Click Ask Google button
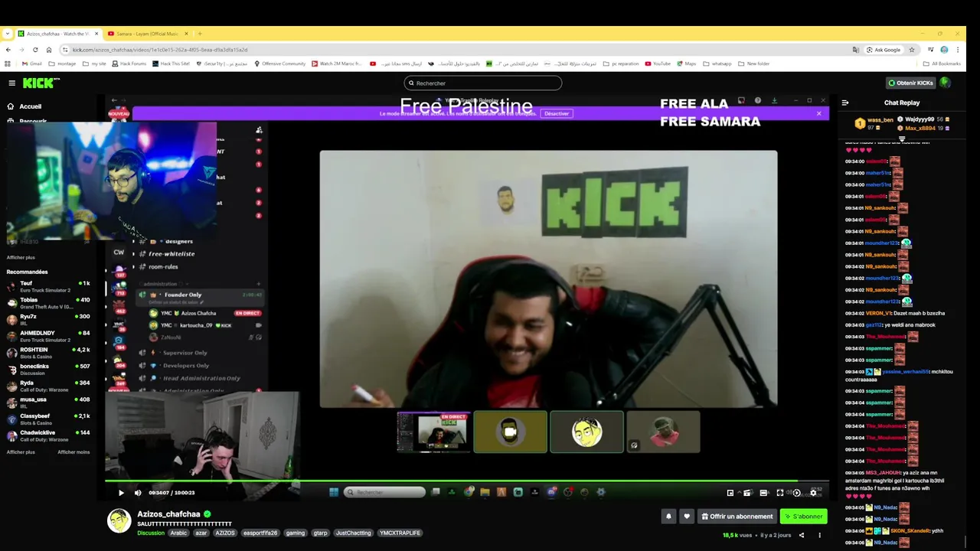This screenshot has width=980, height=551. pyautogui.click(x=884, y=50)
